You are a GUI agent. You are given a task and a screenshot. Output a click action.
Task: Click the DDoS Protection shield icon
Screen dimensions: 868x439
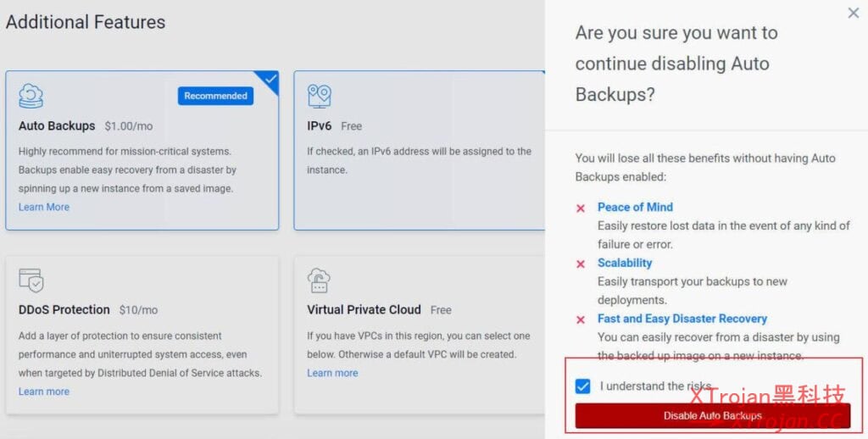tap(31, 281)
